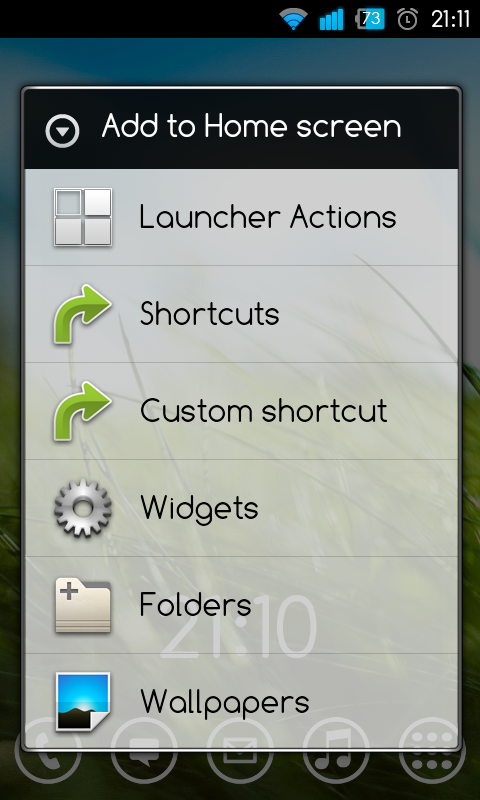Viewport: 480px width, 800px height.
Task: Choose the Widgets entry
Action: [241, 508]
